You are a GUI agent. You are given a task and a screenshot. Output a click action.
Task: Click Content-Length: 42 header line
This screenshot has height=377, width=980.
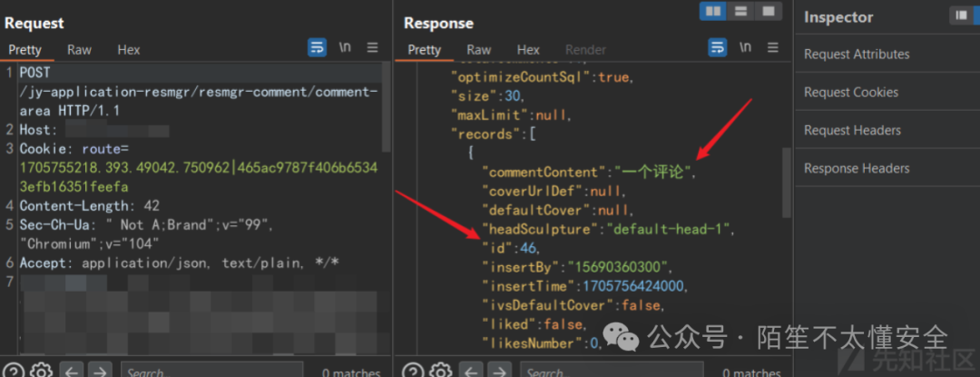pyautogui.click(x=89, y=205)
